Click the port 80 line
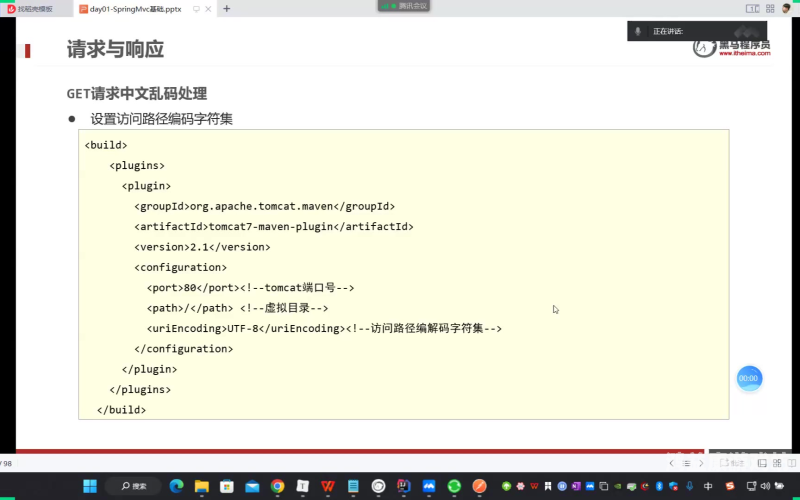800x500 pixels. coord(251,288)
